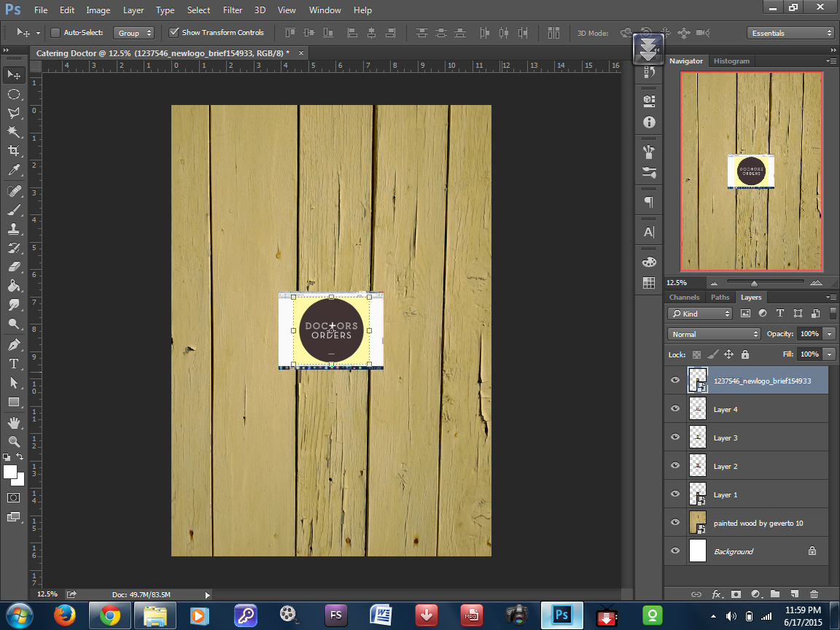Switch to the Histogram tab

coord(731,61)
